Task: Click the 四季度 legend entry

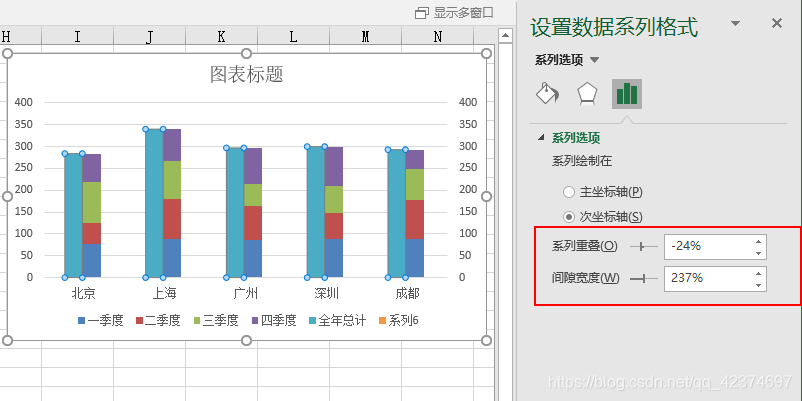Action: pyautogui.click(x=274, y=321)
